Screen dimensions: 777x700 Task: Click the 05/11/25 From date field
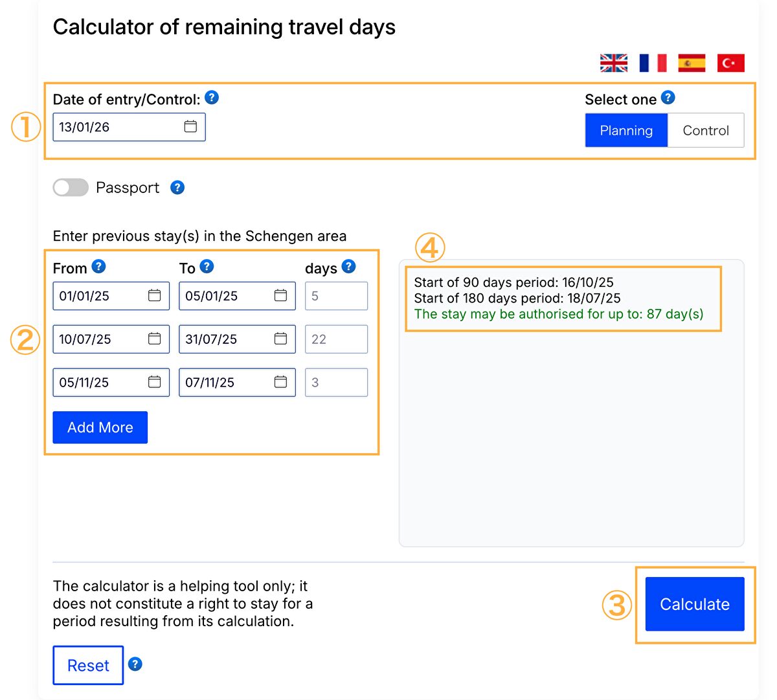tap(97, 382)
